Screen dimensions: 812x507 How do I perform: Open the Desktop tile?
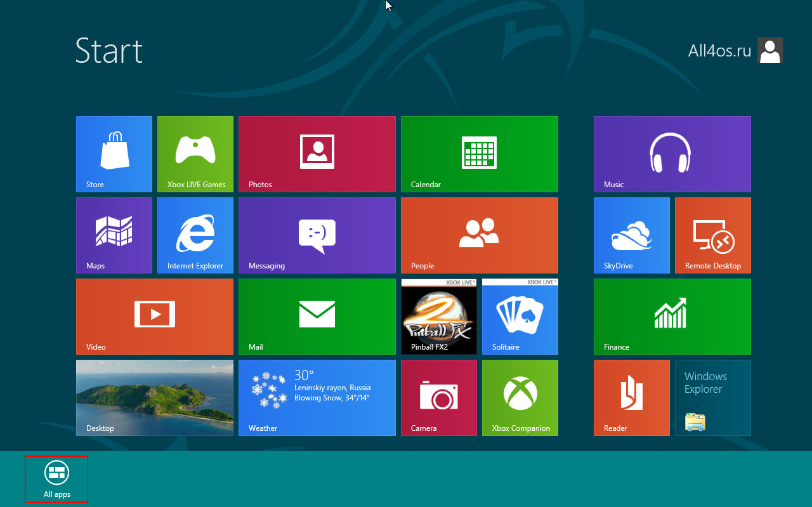pos(155,398)
